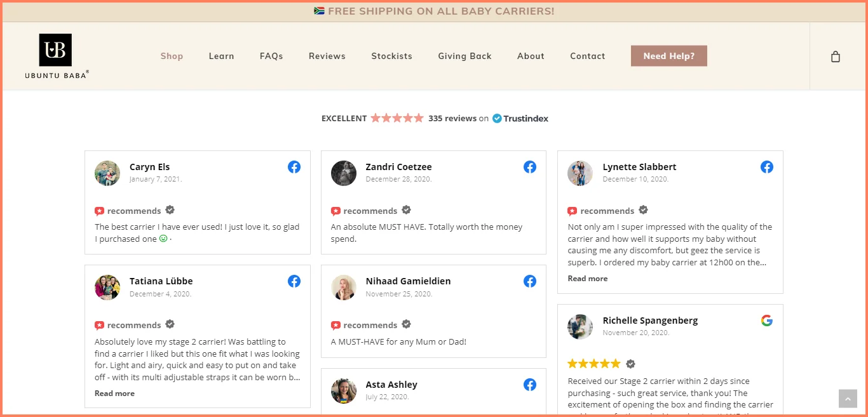Click Facebook icon on Caryn Els review
868x417 pixels.
coord(294,167)
